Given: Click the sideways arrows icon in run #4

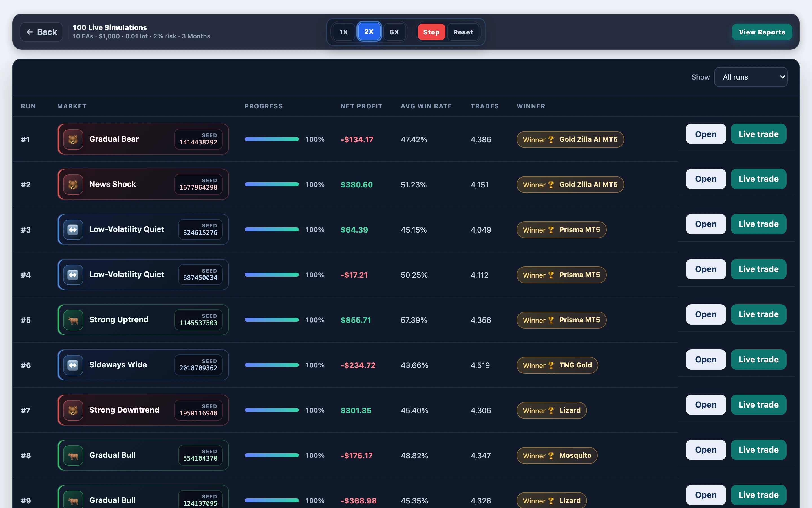Looking at the screenshot, I should 73,275.
